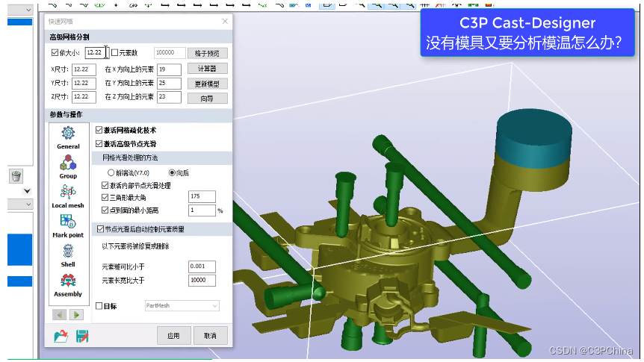Click the 点到面的最小距离 value field showing 1
The height and width of the screenshot is (362, 644).
pos(202,210)
